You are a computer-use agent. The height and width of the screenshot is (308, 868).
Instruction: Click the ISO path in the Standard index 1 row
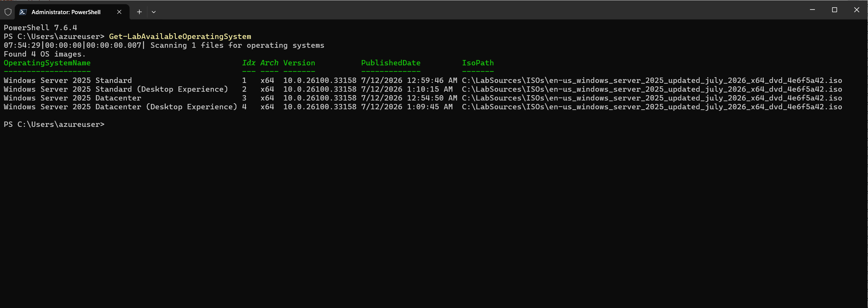pos(652,81)
